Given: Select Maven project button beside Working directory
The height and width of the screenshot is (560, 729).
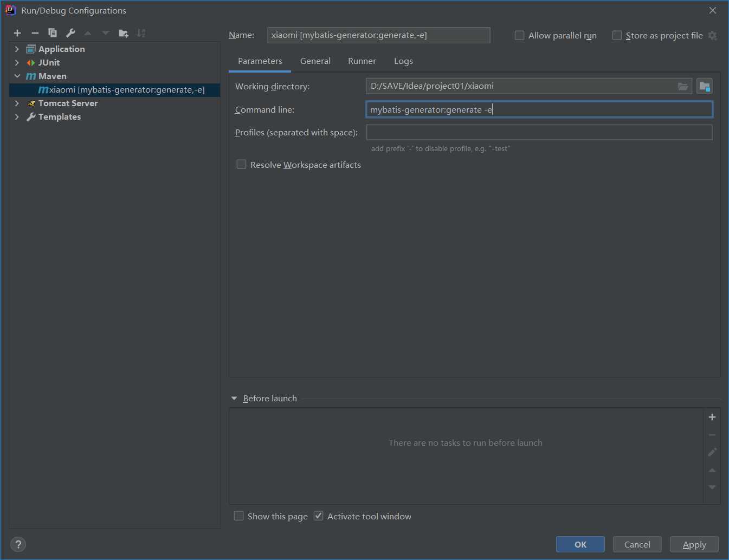Looking at the screenshot, I should 705,86.
